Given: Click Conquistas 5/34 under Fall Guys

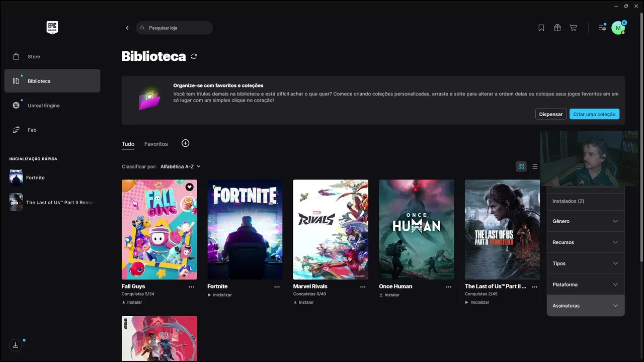Looking at the screenshot, I should 138,294.
